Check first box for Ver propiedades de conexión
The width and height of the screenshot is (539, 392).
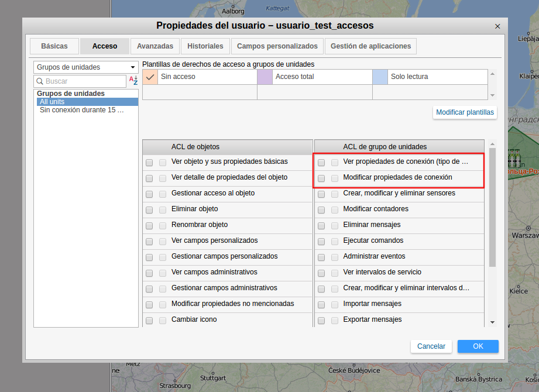321,162
